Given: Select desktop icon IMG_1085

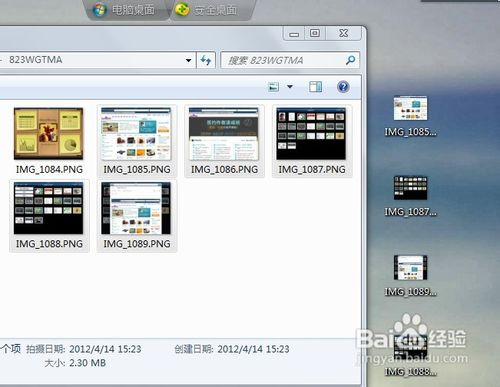Looking at the screenshot, I should tap(410, 116).
